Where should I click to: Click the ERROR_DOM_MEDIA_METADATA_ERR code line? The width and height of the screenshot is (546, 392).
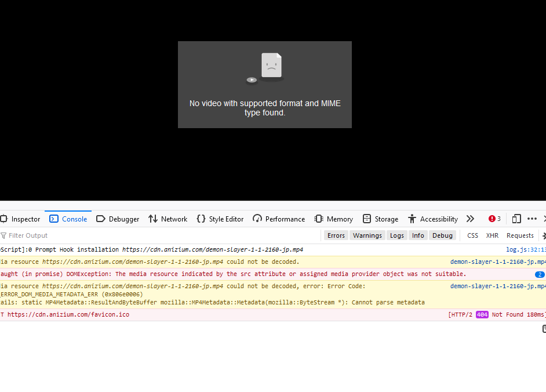71,295
